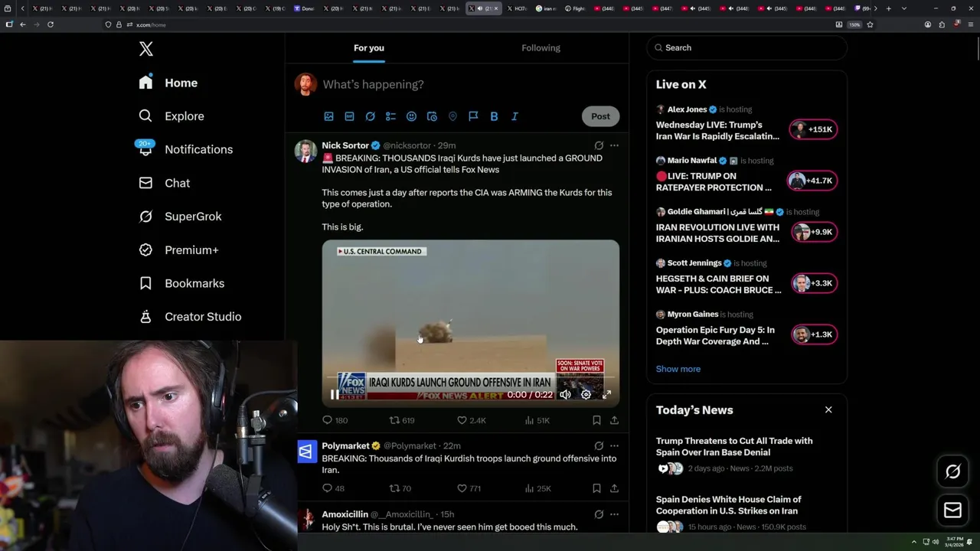Viewport: 980px width, 551px height.
Task: Open Explore in the sidebar
Action: (x=171, y=116)
